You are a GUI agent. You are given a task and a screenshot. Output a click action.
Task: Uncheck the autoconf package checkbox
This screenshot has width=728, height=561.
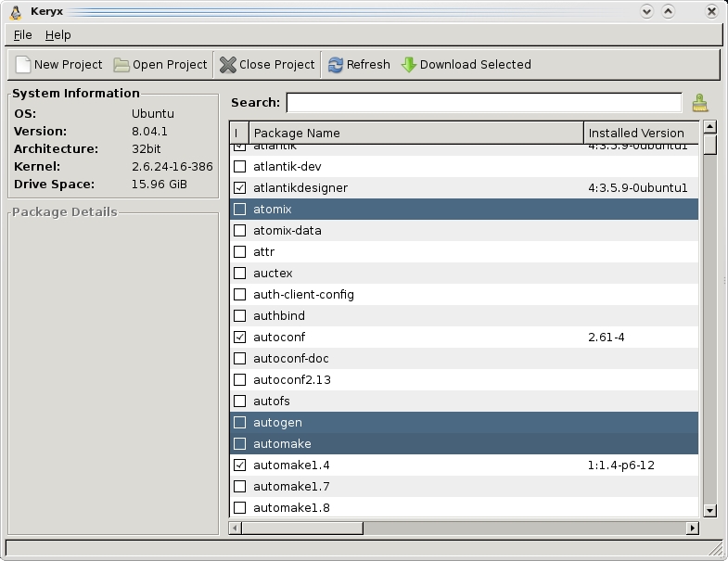click(x=240, y=338)
